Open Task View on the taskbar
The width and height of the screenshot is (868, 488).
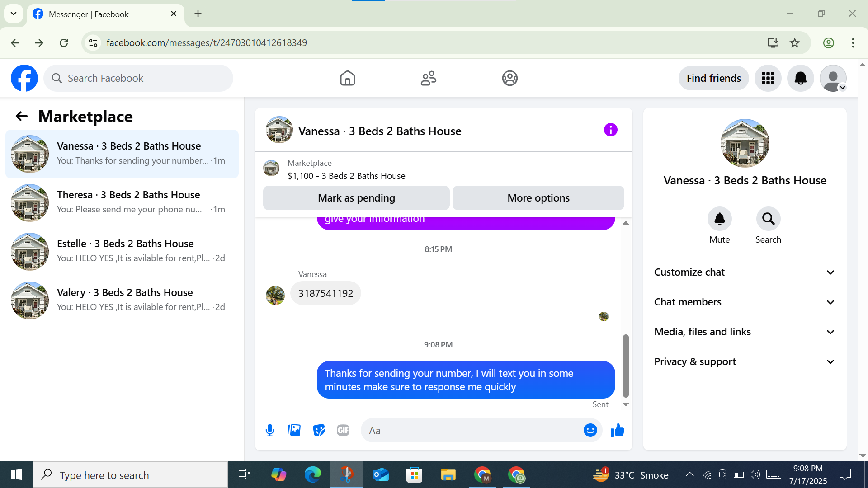[244, 475]
